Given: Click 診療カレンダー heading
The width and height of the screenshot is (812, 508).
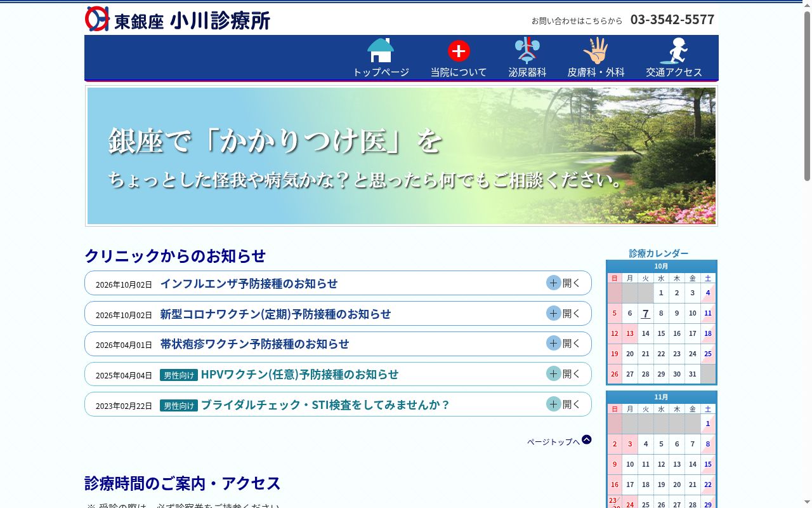Looking at the screenshot, I should tap(658, 253).
